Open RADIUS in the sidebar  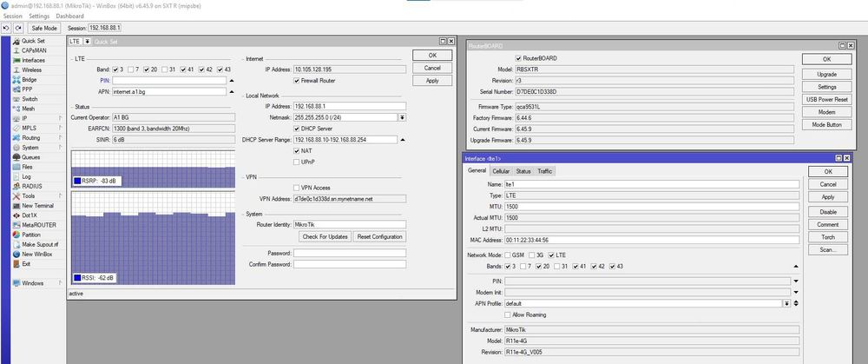point(33,186)
